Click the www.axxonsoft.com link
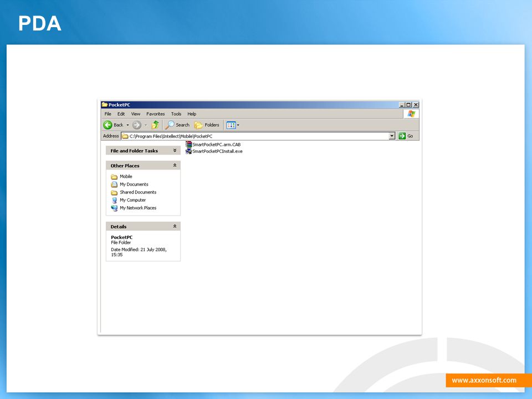This screenshot has width=532, height=399. coord(484,380)
